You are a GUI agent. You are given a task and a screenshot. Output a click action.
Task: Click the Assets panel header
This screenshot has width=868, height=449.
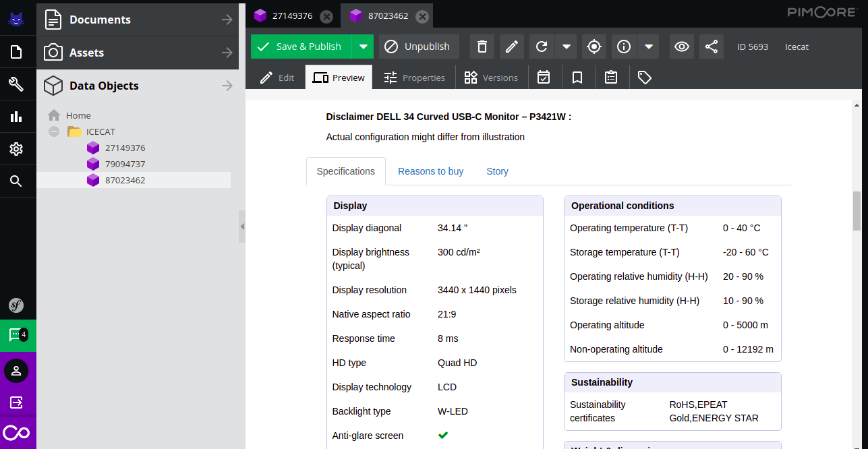point(138,53)
